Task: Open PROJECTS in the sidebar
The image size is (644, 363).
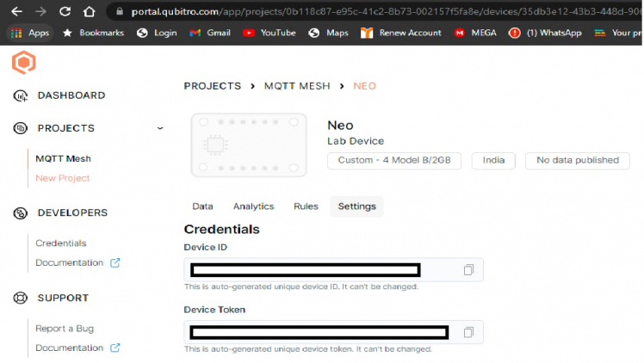Action: click(66, 128)
